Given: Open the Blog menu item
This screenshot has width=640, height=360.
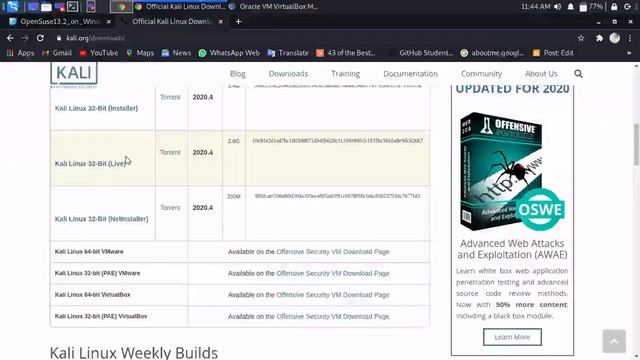Looking at the screenshot, I should pos(238,74).
